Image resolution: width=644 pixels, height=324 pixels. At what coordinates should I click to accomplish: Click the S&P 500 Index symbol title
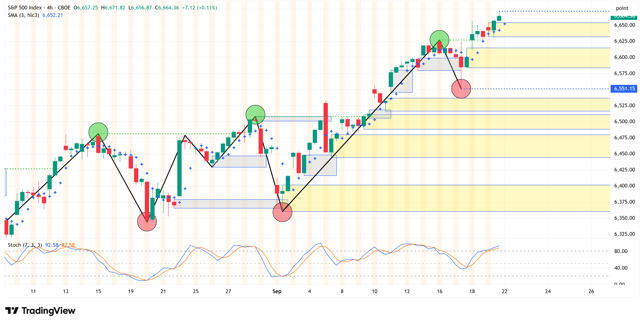click(25, 8)
